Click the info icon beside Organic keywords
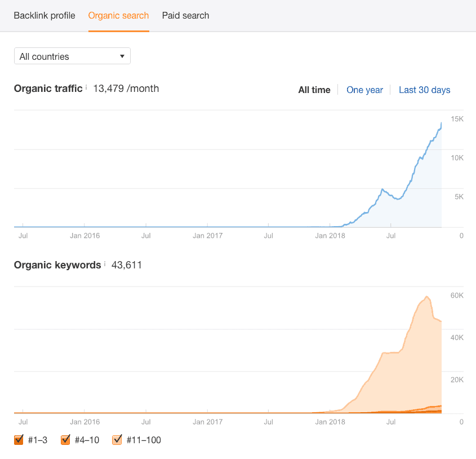Viewport: 476px width, 459px height. 105,263
